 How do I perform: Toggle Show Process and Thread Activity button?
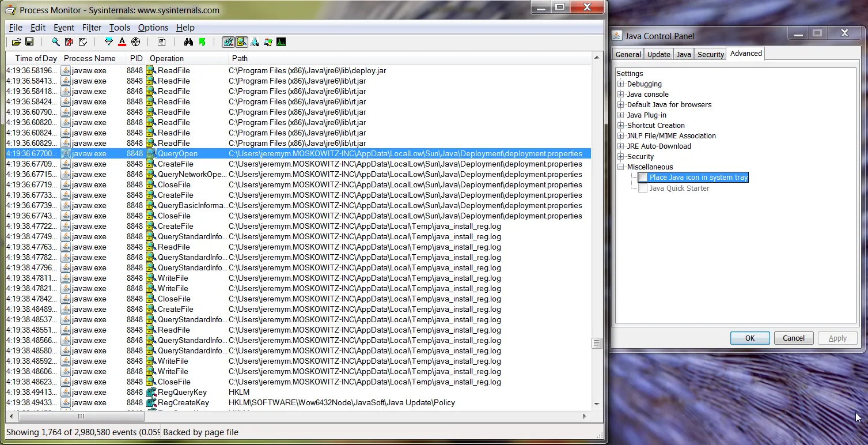pos(268,42)
